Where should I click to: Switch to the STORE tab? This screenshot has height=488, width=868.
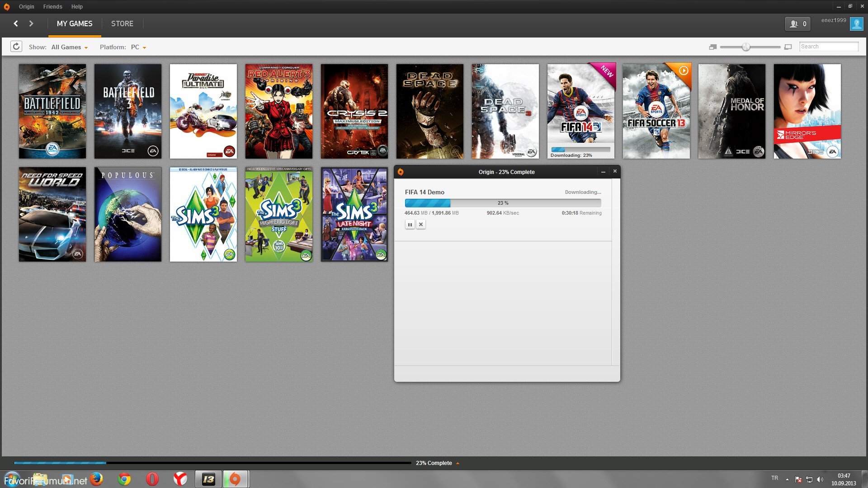(122, 23)
